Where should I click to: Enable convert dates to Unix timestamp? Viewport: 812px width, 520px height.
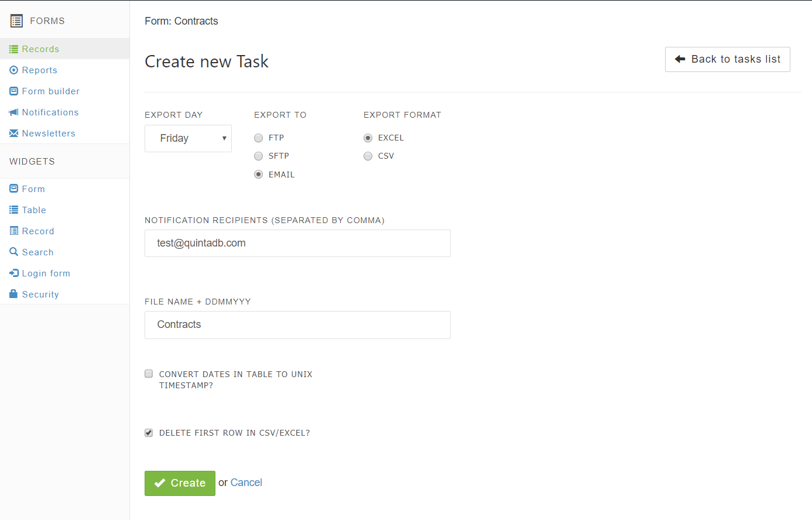coord(149,374)
